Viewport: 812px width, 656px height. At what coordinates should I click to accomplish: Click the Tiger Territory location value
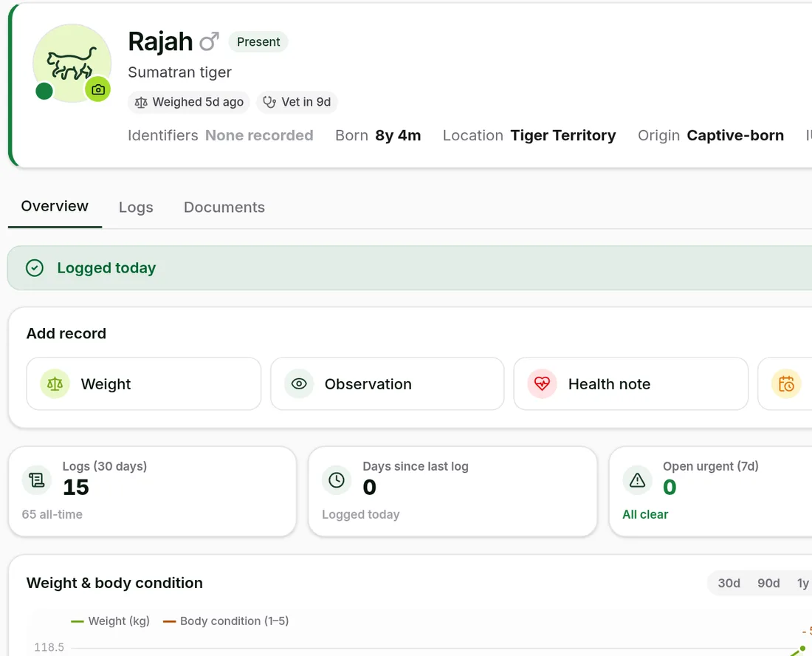tap(563, 136)
